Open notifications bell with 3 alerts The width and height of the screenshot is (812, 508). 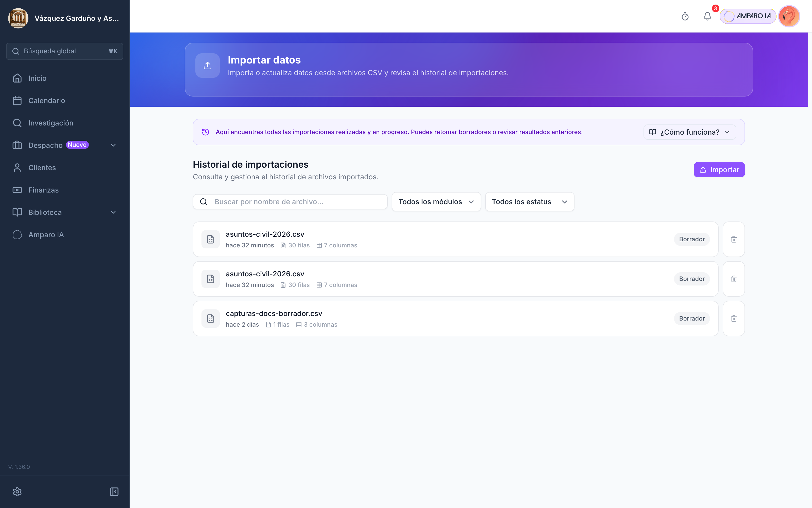[x=707, y=16]
